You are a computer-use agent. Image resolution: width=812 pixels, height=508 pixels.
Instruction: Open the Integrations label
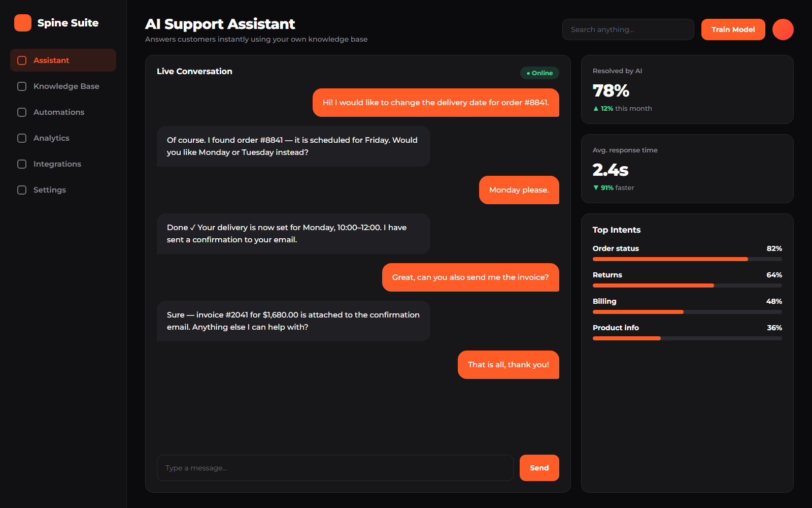57,164
